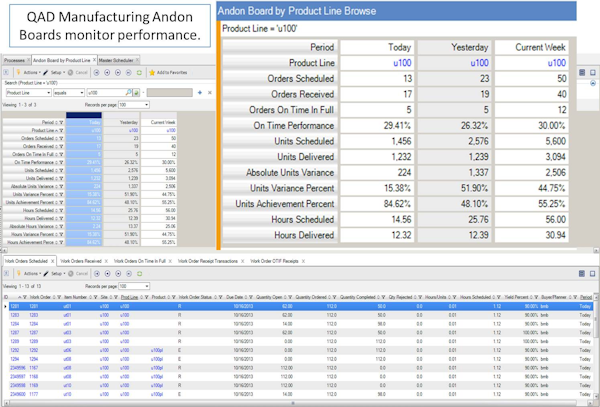600x407 pixels.
Task: Select work order row 1289
Action: coord(301,342)
